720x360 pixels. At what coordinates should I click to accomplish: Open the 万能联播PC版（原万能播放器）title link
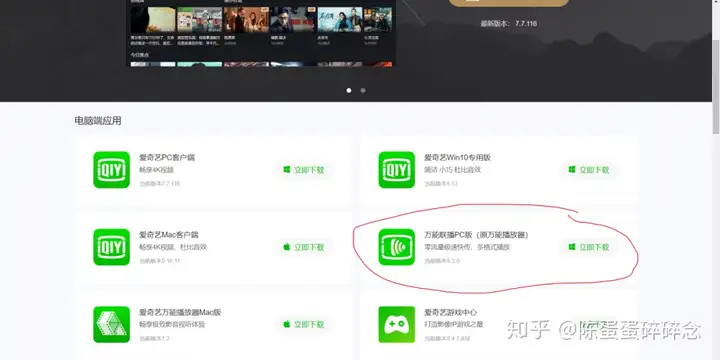tap(477, 235)
